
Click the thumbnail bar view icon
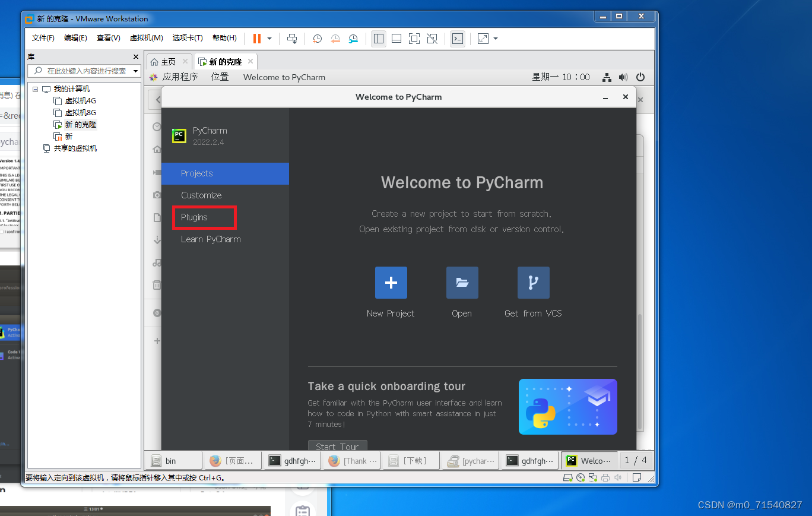point(397,39)
